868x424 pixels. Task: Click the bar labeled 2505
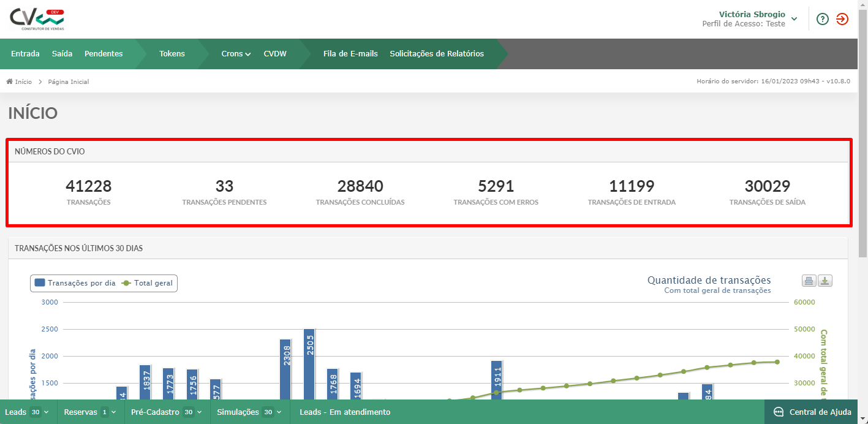309,364
